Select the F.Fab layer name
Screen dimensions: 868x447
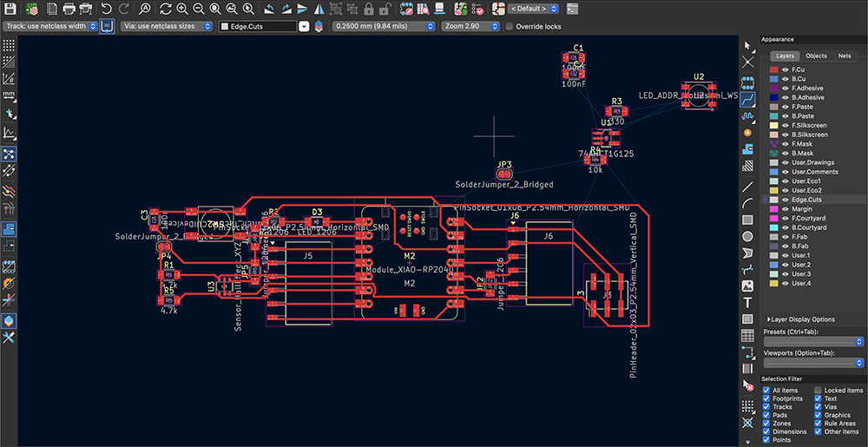pos(799,237)
